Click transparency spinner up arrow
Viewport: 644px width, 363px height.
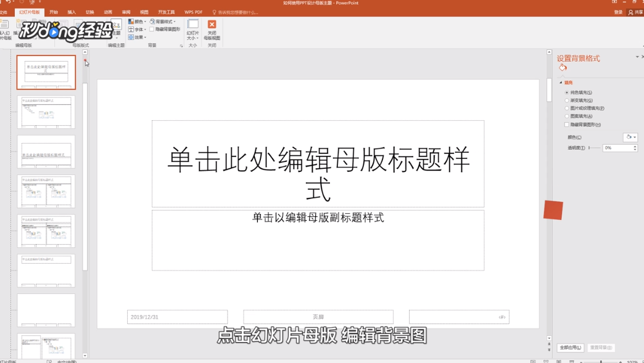click(635, 146)
